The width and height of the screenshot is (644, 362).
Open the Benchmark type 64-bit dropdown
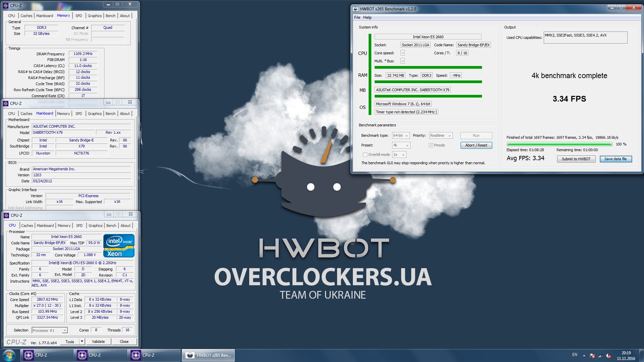[x=401, y=135]
